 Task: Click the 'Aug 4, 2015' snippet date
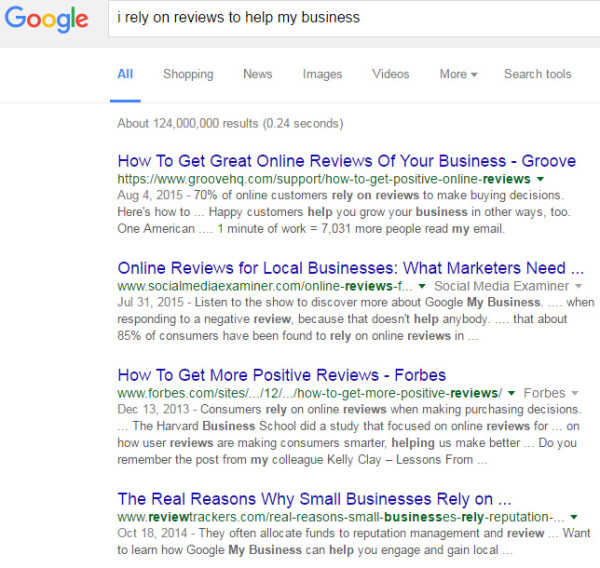150,195
